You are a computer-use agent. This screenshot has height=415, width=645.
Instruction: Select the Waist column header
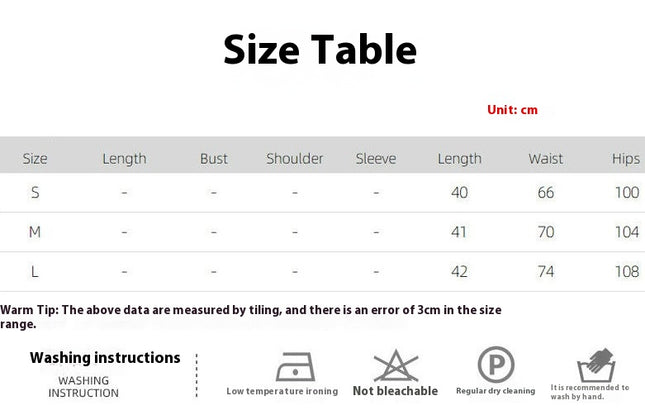546,159
